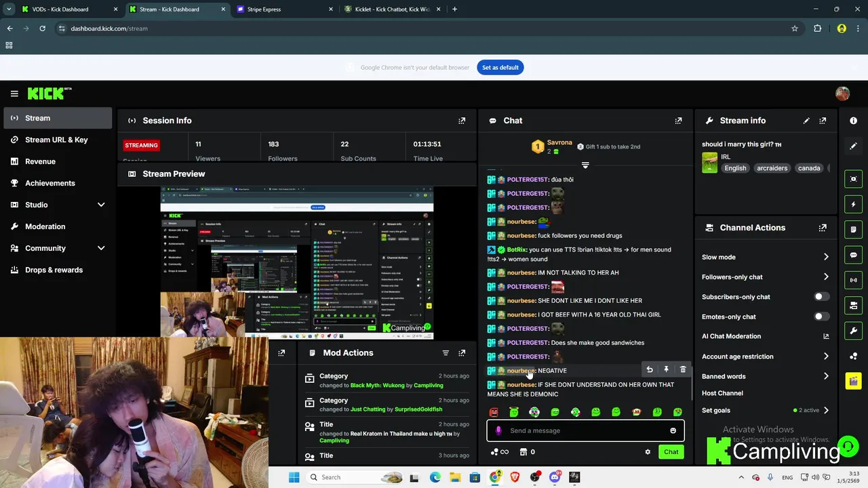Click the Stream Preview video thumbnail
The width and height of the screenshot is (868, 488).
[297, 262]
